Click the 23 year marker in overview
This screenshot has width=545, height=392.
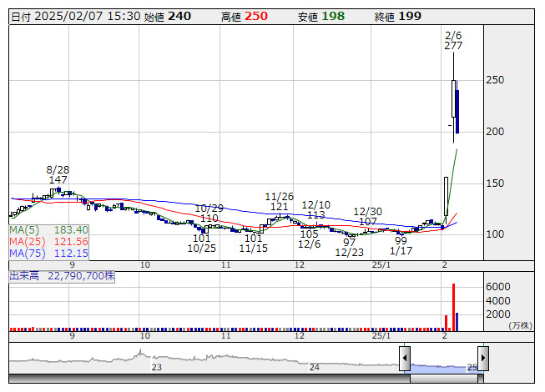[x=156, y=367]
